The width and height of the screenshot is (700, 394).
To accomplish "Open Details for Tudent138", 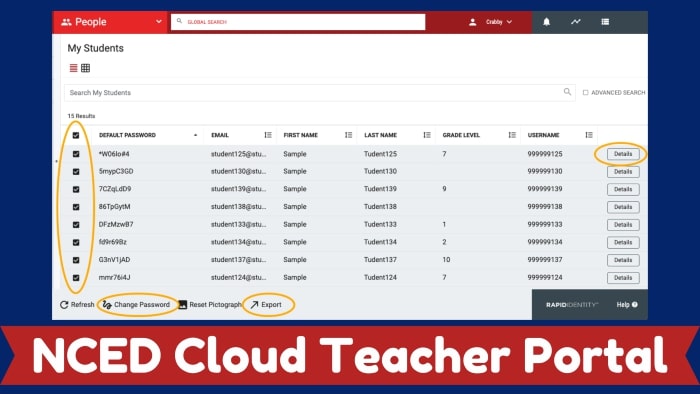I will (623, 207).
